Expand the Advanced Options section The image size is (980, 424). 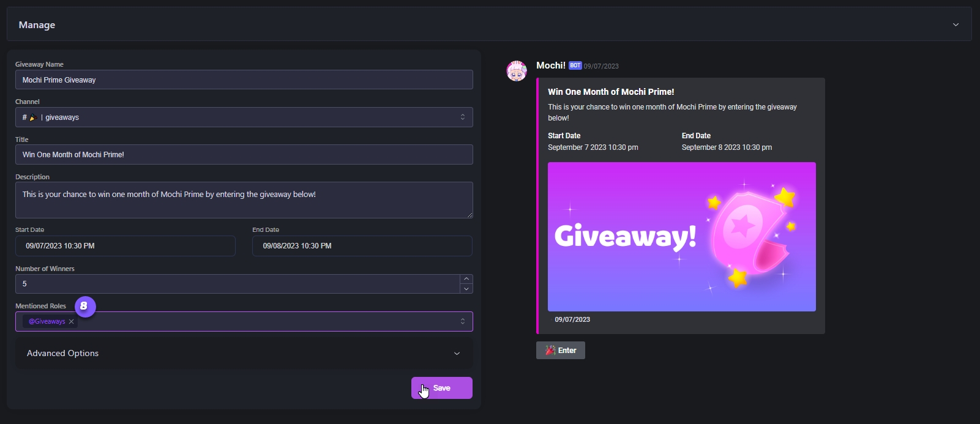coord(244,353)
